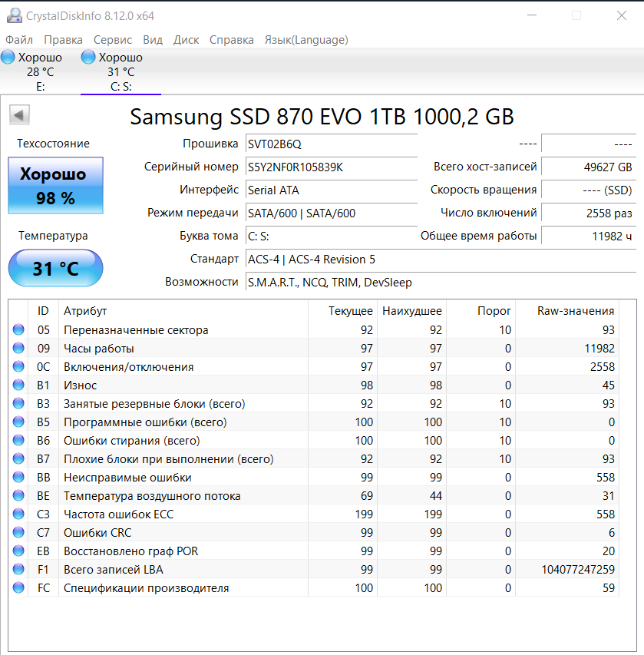644x655 pixels.
Task: Click the Прошивка firmware value field
Action: point(331,144)
